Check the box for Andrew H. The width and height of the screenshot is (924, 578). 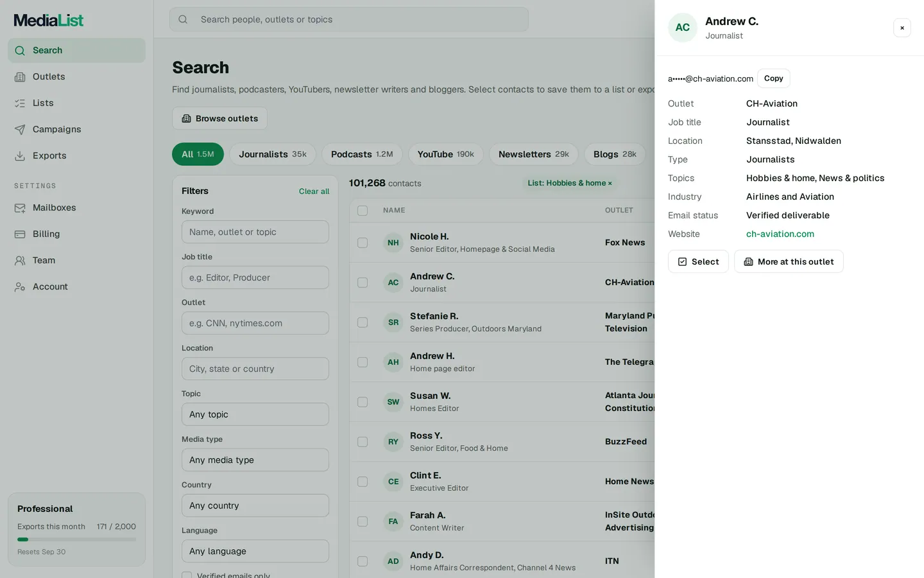pyautogui.click(x=363, y=362)
